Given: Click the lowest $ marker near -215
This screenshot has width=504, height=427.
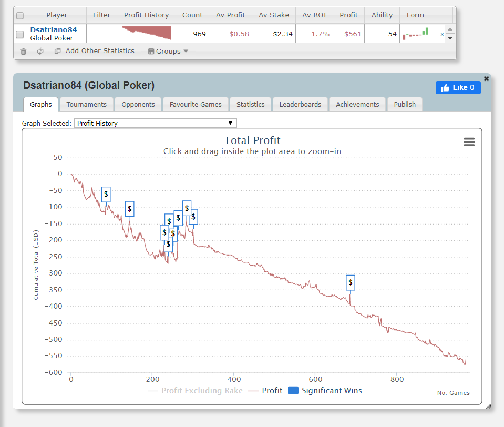Looking at the screenshot, I should pyautogui.click(x=168, y=245).
